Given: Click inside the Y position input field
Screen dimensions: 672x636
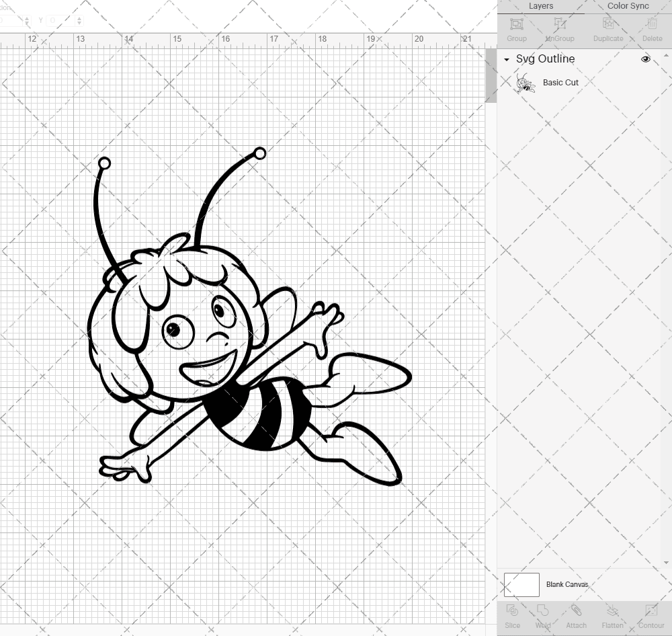Looking at the screenshot, I should tap(59, 20).
